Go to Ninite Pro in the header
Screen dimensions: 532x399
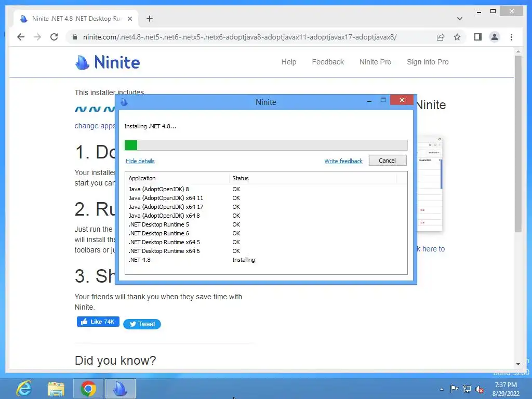pos(375,62)
